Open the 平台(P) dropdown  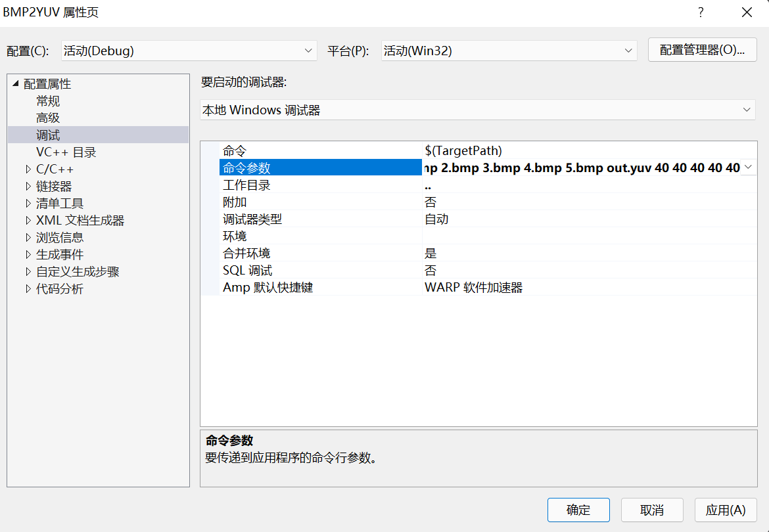coord(628,50)
